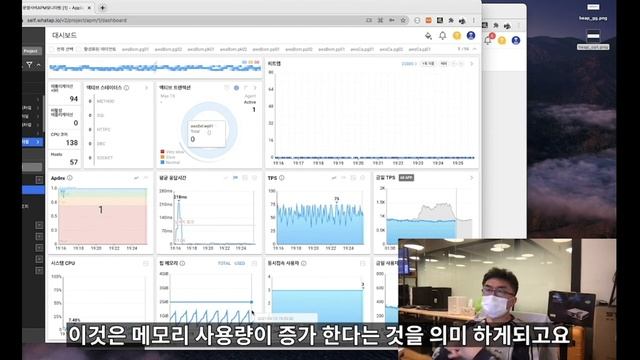Open the browser extensions puzzle icon
This screenshot has height=360, width=640.
pos(451,20)
